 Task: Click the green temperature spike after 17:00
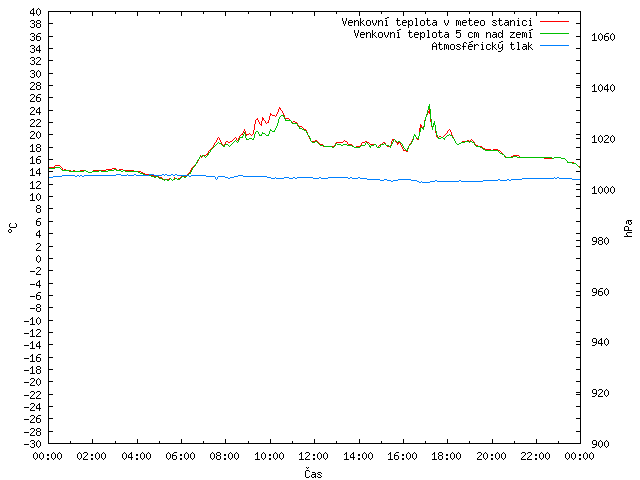(x=429, y=105)
